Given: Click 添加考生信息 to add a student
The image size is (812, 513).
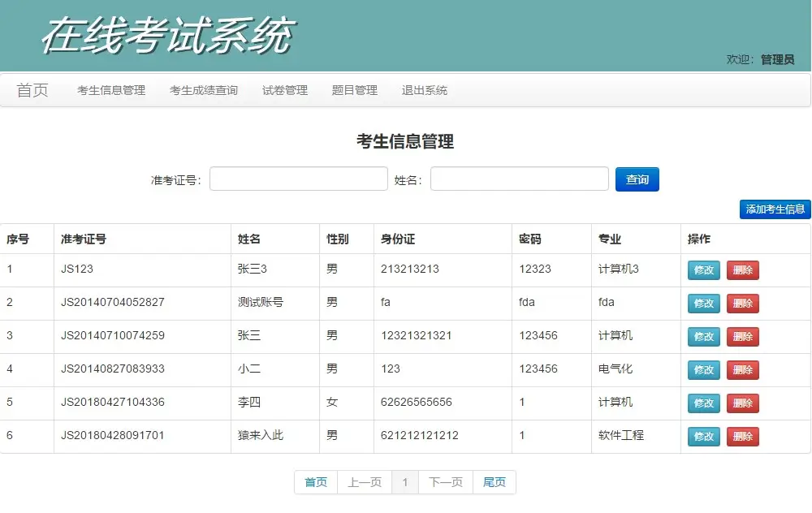Looking at the screenshot, I should pos(775,209).
